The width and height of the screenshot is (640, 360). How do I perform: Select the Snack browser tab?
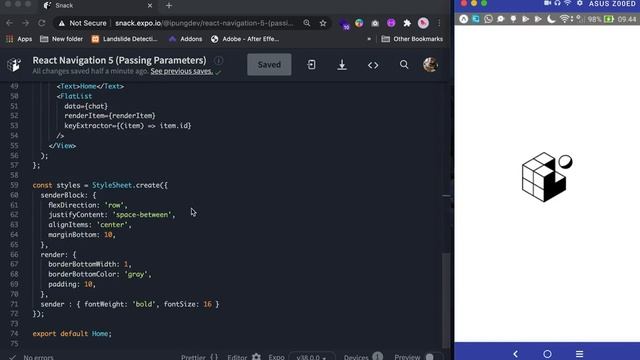pos(98,6)
